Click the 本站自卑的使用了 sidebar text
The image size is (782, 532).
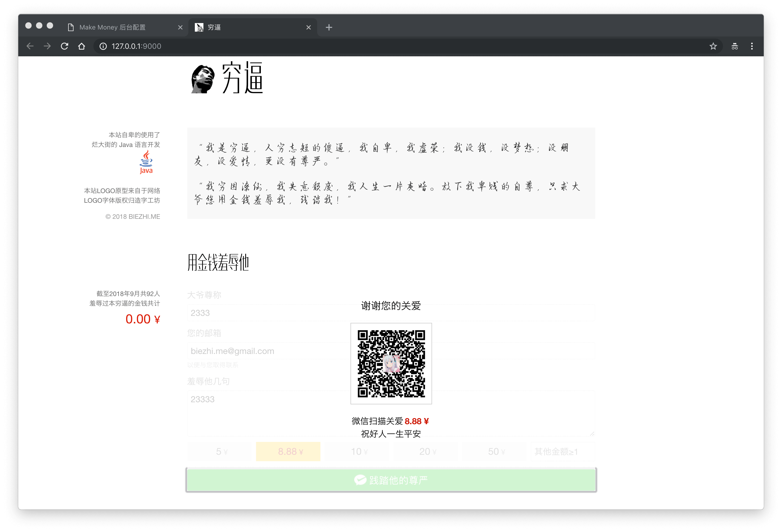click(134, 135)
